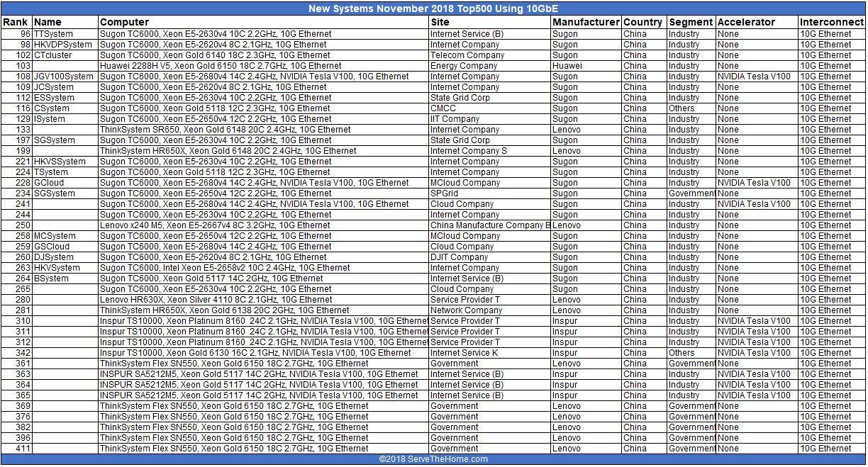This screenshot has width=868, height=467.
Task: Select rank 241 cell
Action: click(x=16, y=204)
